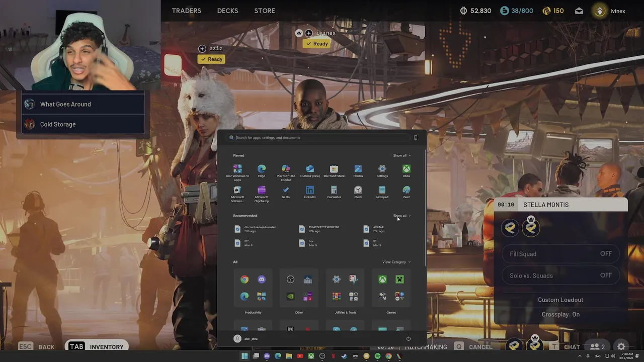Toggle Fill Squad option
Screen dimensions: 644x362
click(x=560, y=254)
